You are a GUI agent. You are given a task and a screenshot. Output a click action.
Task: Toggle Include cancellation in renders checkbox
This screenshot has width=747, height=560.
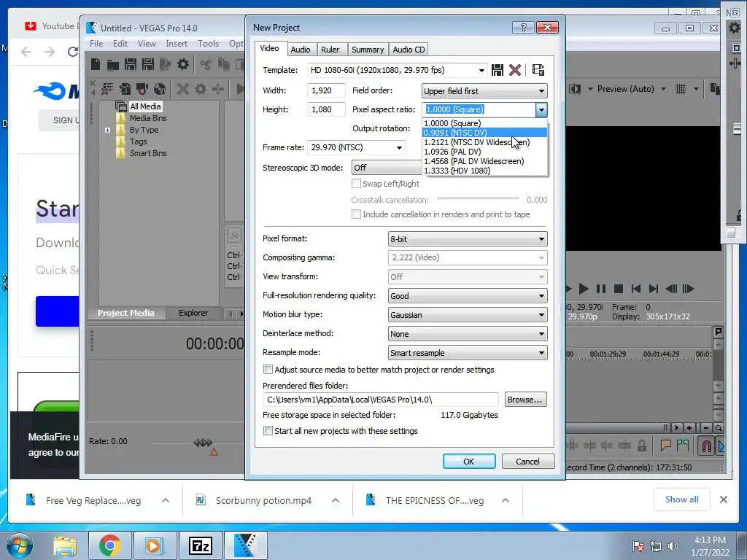(356, 214)
